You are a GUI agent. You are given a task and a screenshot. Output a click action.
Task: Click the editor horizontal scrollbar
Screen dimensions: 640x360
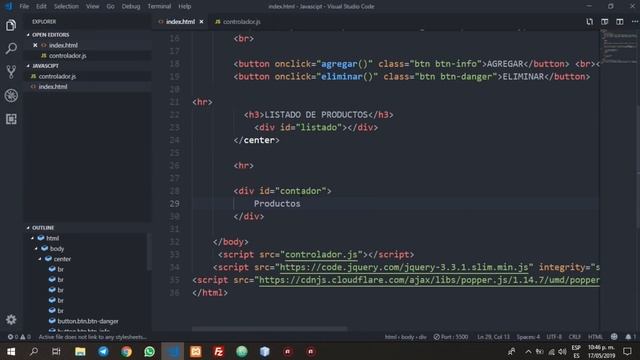(269, 329)
